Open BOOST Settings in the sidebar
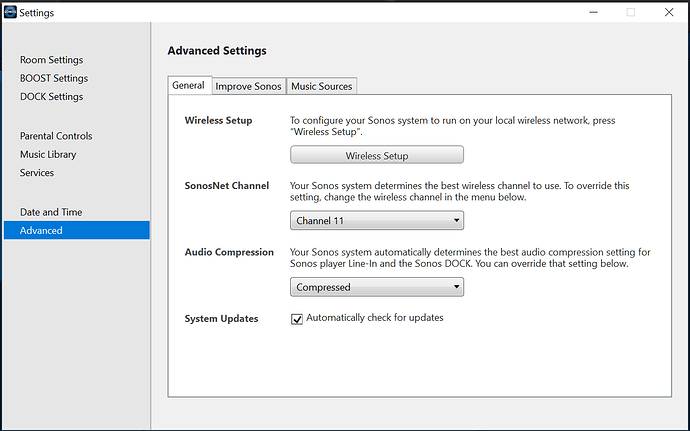The image size is (690, 431). [x=54, y=78]
